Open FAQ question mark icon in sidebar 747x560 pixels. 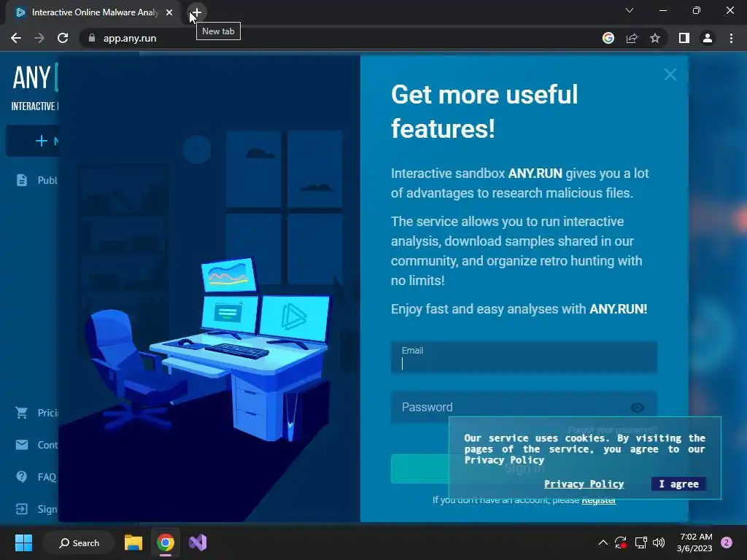coord(21,477)
